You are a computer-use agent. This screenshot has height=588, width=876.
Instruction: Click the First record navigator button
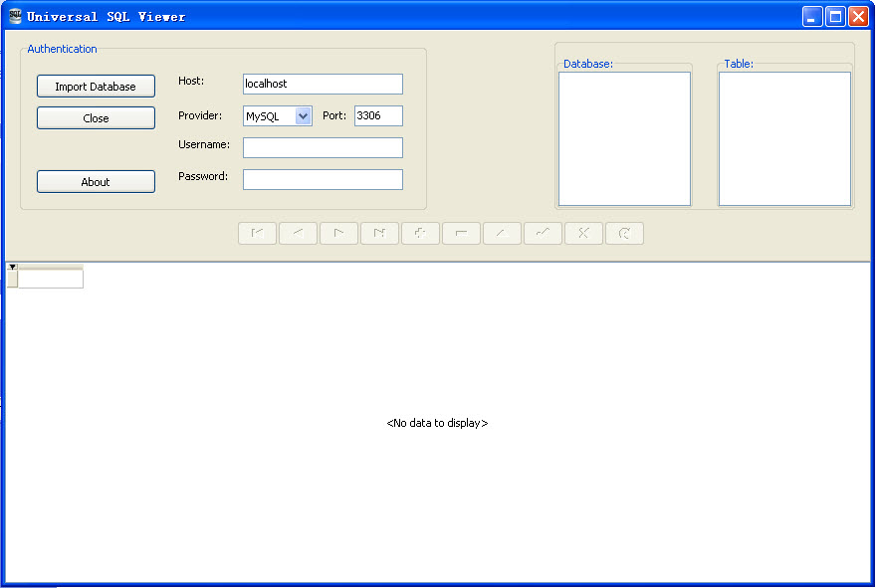[x=258, y=233]
